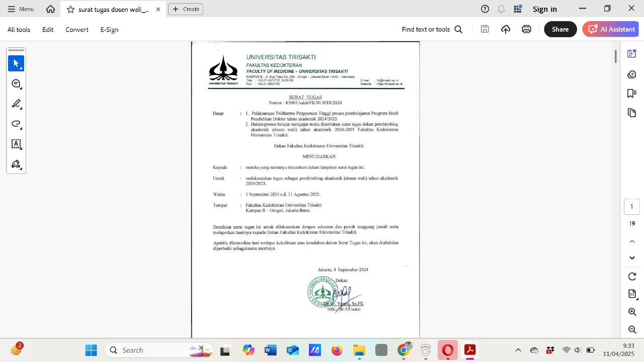The width and height of the screenshot is (644, 362).
Task: Open page display settings icon
Action: (632, 294)
